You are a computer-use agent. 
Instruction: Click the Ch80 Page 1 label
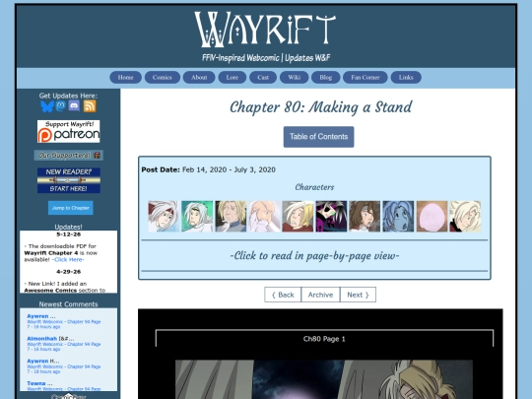(x=324, y=339)
